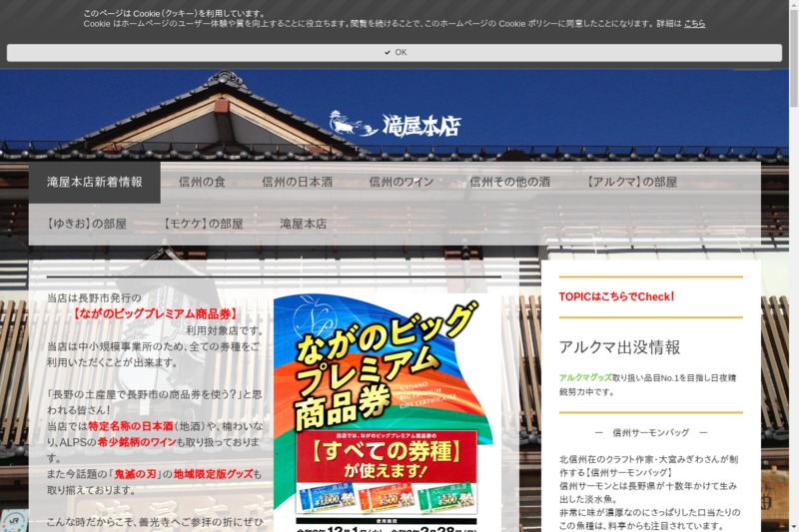Viewport: 799px width, 532px height.
Task: Open the アルクマグッズ green link
Action: 585,378
